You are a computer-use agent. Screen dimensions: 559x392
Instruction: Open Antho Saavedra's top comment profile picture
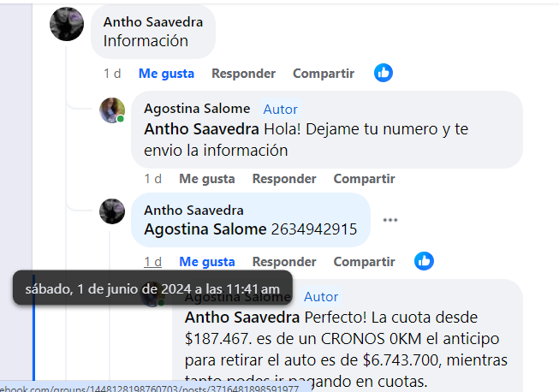[x=67, y=24]
